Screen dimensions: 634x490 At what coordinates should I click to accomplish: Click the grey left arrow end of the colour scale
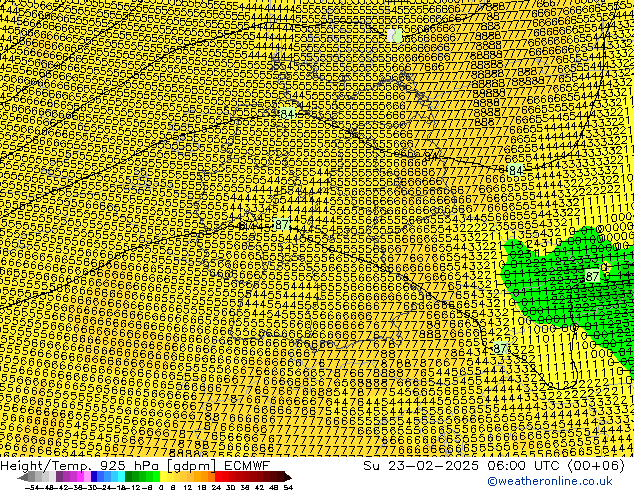pos(23,477)
